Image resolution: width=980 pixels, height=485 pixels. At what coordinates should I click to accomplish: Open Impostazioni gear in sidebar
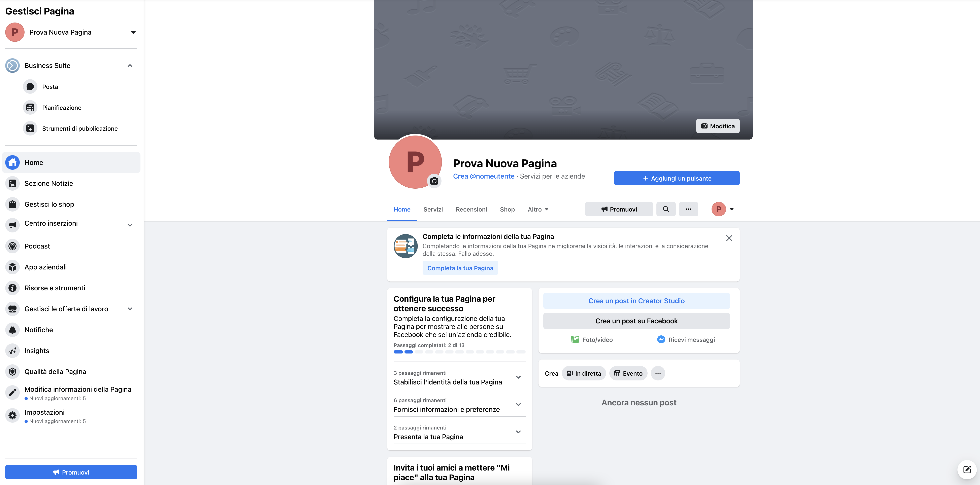[12, 415]
